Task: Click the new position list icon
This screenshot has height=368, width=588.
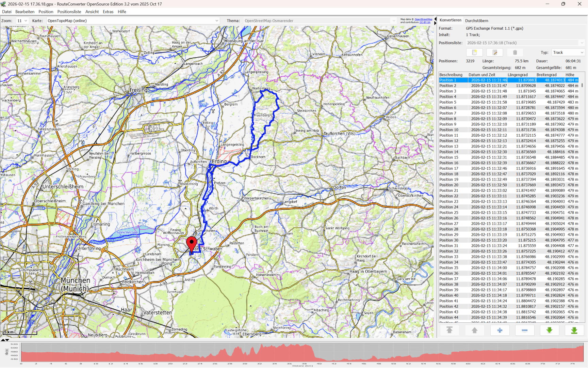Action: pos(474,52)
